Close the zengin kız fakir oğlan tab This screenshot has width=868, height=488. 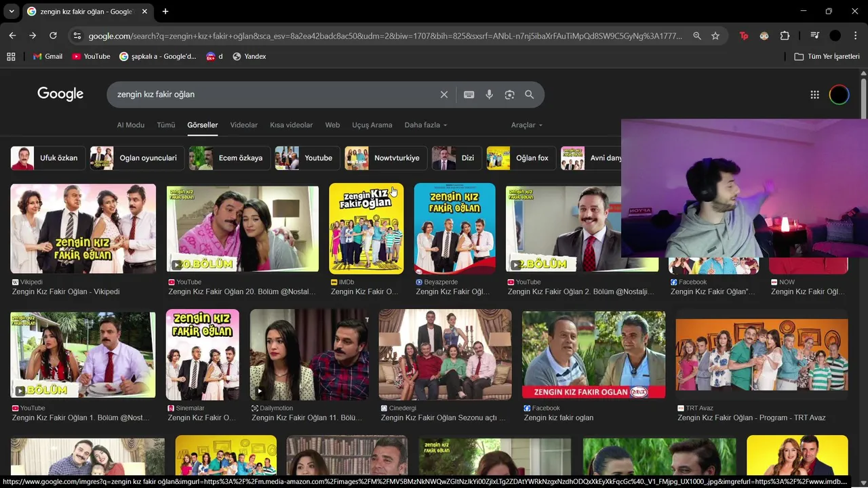coord(144,12)
